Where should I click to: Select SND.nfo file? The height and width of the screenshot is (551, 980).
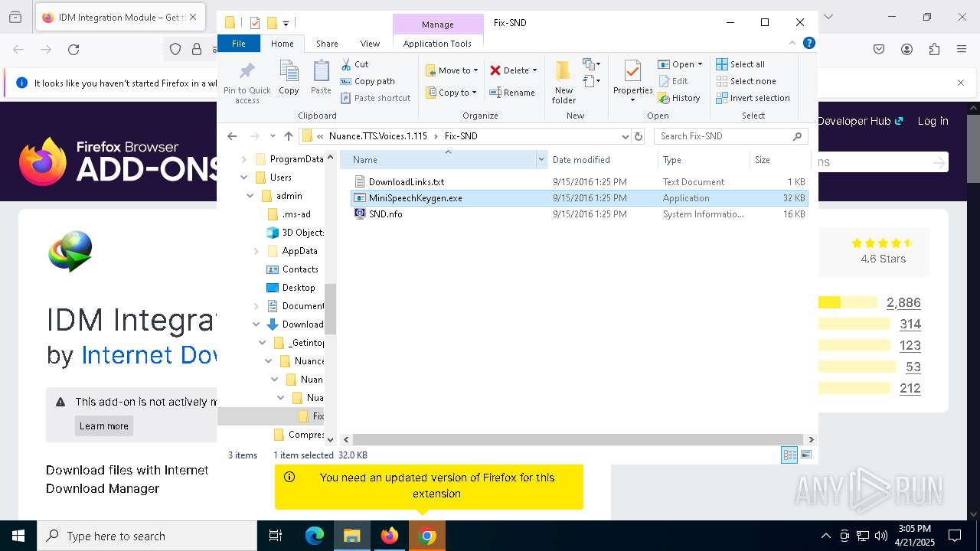coord(580,214)
